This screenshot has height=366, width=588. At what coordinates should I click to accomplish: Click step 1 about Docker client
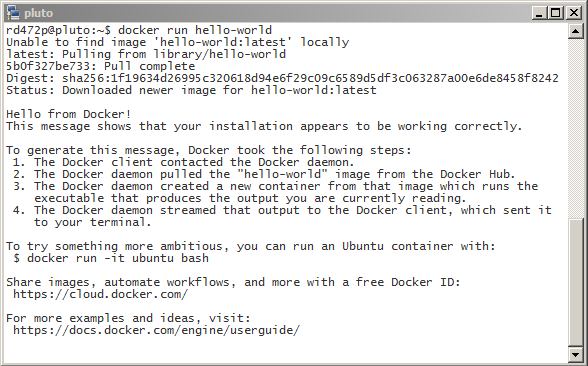tap(183, 162)
